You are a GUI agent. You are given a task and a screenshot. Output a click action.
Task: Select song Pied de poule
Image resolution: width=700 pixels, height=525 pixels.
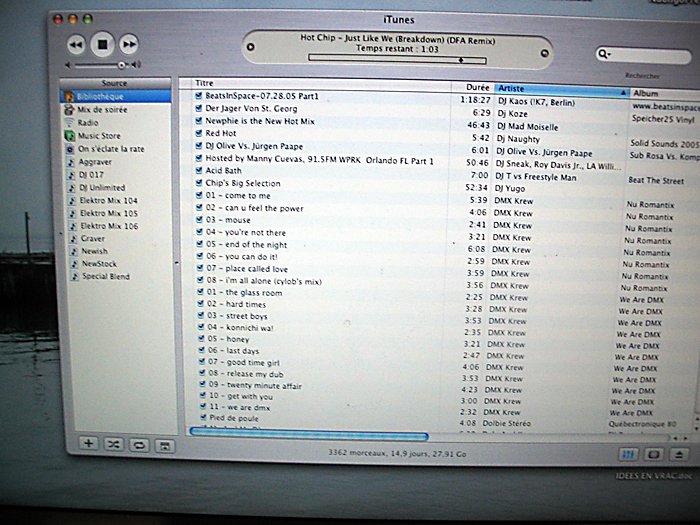click(234, 418)
